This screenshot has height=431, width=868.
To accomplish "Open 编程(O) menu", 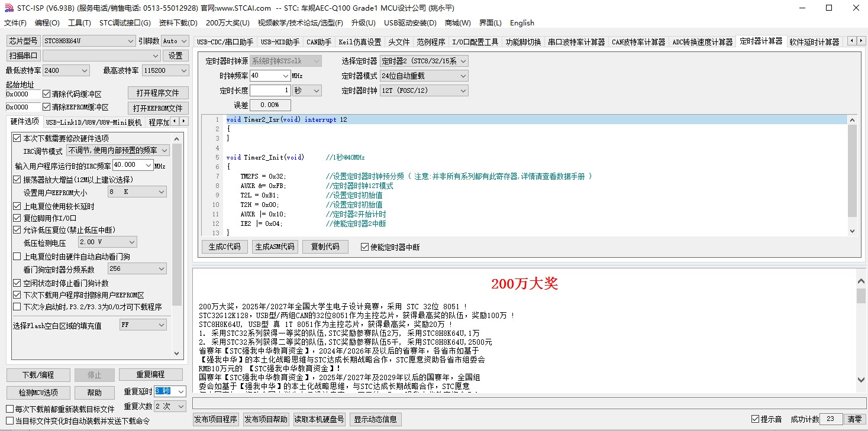I will pyautogui.click(x=47, y=23).
